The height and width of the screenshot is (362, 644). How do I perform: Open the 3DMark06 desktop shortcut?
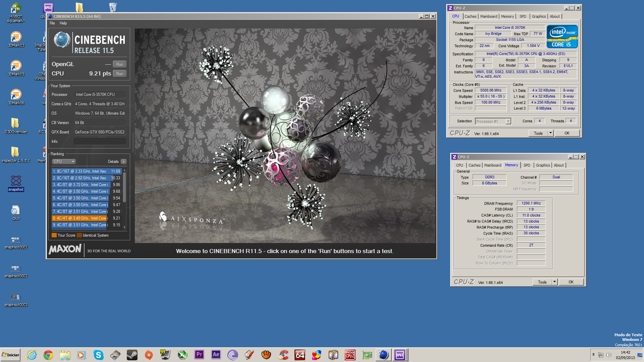click(x=16, y=97)
